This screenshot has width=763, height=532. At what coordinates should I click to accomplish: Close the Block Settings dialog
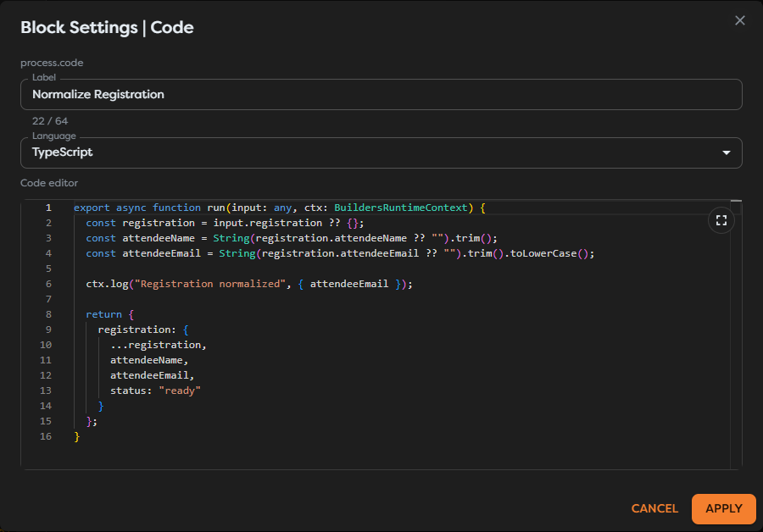(x=739, y=20)
